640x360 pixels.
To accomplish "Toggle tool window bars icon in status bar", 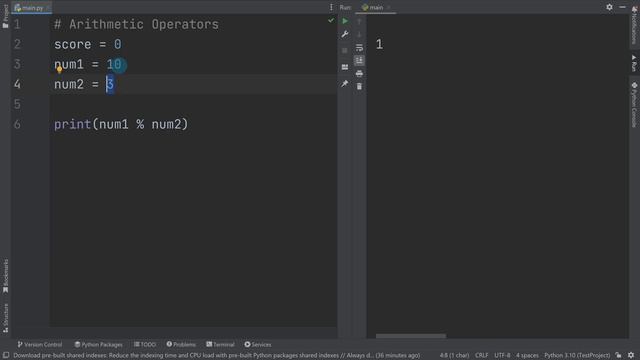I will pos(6,356).
